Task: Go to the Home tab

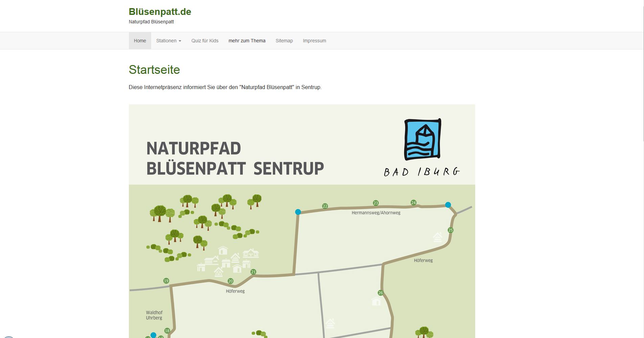Action: point(140,41)
